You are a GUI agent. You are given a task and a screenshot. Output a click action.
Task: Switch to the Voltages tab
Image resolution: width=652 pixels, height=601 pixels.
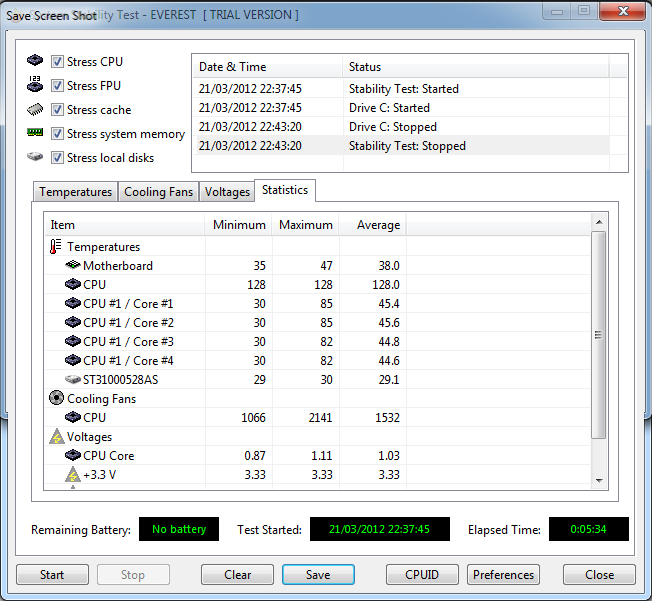pyautogui.click(x=227, y=192)
